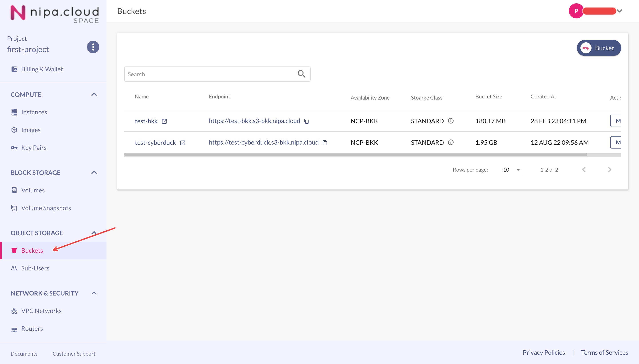Open Privacy Policies link
The width and height of the screenshot is (639, 364).
[x=544, y=352]
